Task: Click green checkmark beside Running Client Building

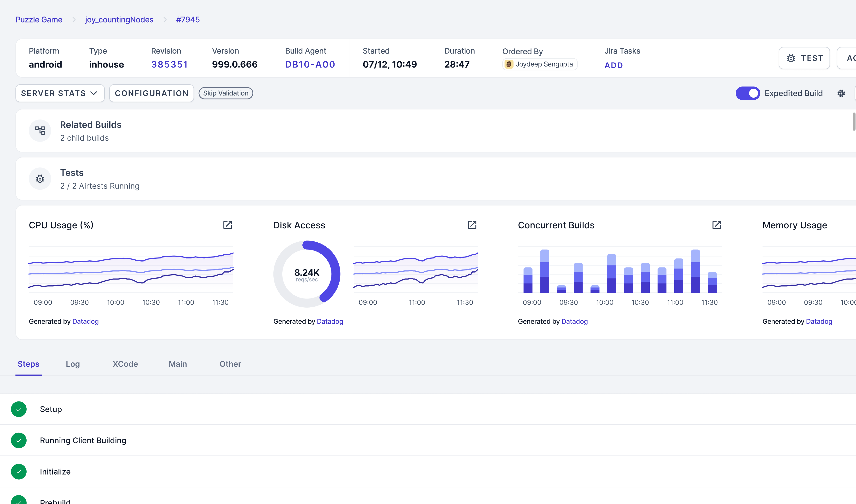Action: pos(19,440)
